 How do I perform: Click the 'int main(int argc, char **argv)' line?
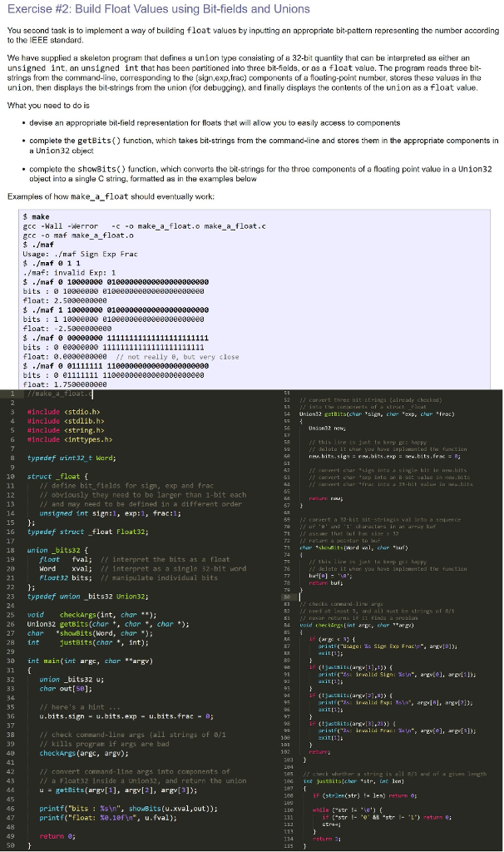tap(90, 661)
